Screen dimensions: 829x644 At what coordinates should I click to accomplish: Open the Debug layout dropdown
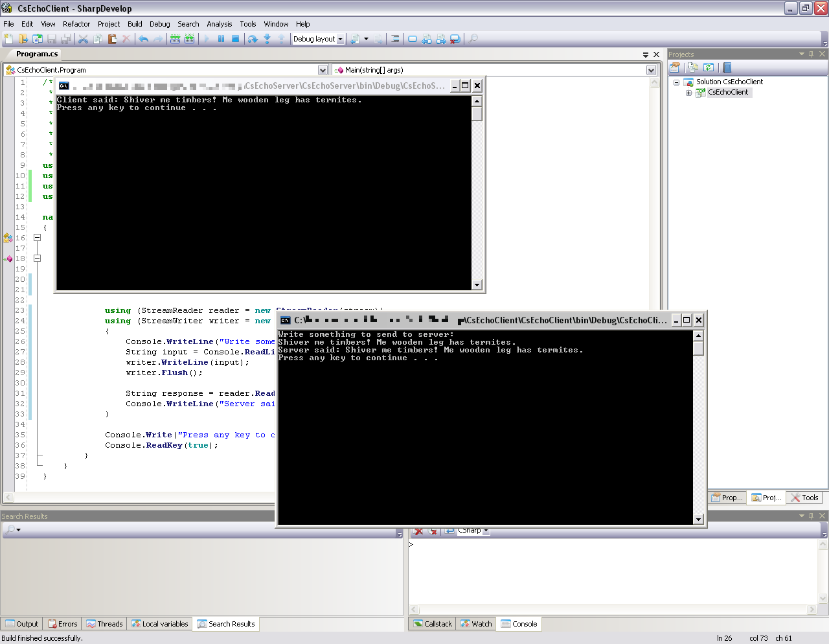341,39
